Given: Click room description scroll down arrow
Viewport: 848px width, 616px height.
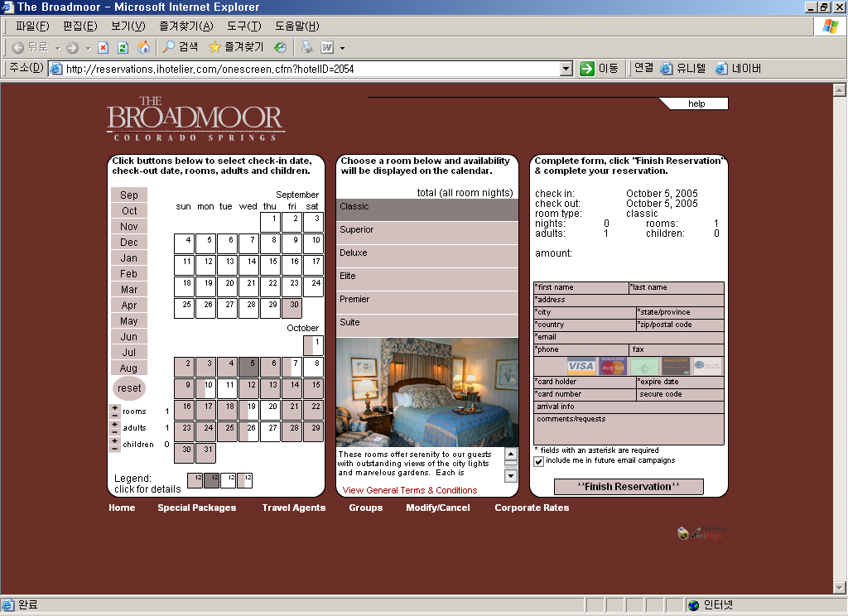Looking at the screenshot, I should pyautogui.click(x=510, y=476).
